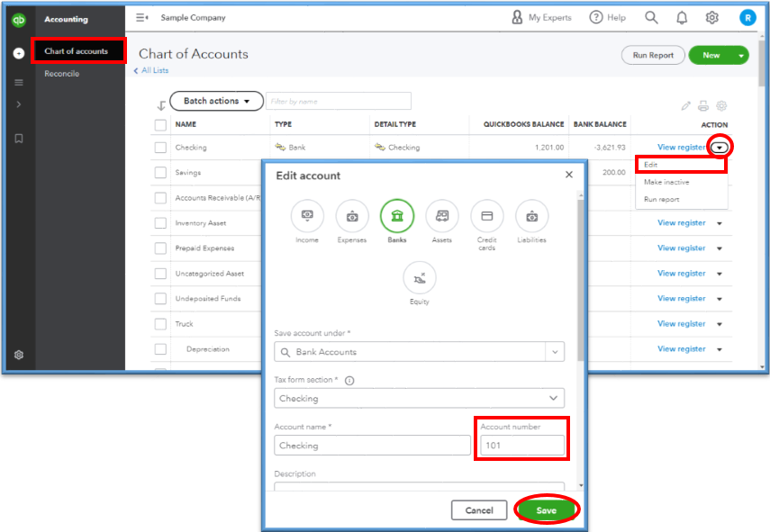Select the Expenses account type icon
Image resolution: width=770 pixels, height=532 pixels.
tap(352, 216)
